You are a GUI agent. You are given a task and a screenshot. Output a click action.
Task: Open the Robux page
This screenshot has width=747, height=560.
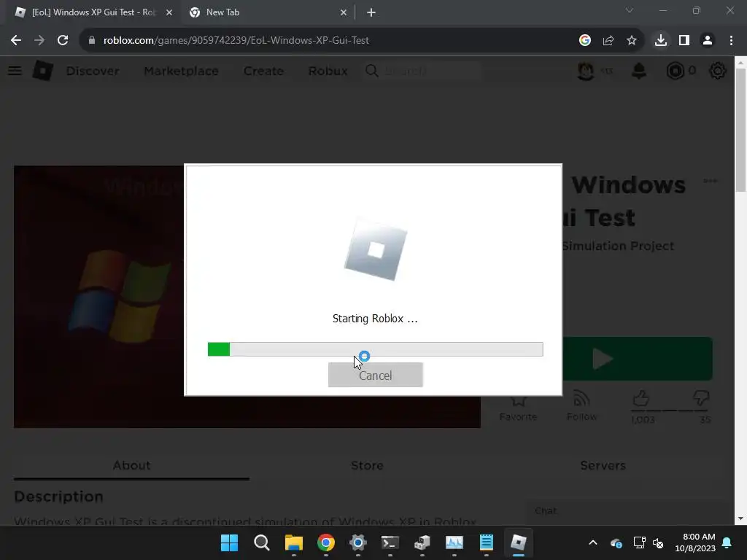328,71
